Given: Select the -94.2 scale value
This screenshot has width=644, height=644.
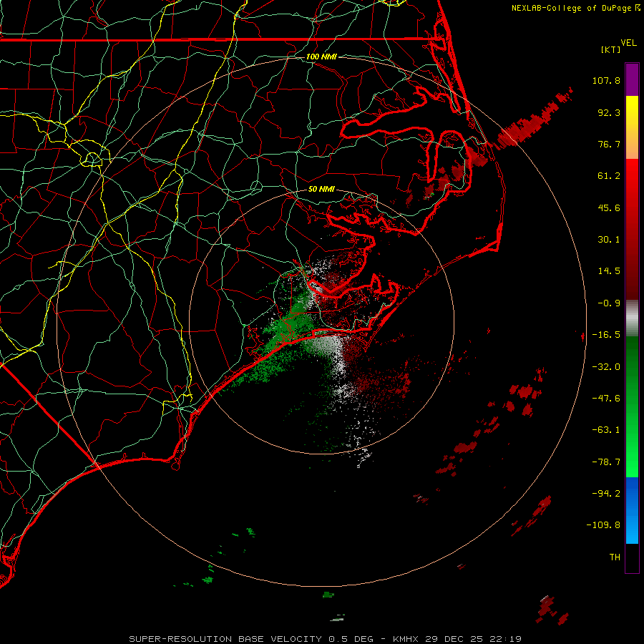Looking at the screenshot, I should (606, 493).
